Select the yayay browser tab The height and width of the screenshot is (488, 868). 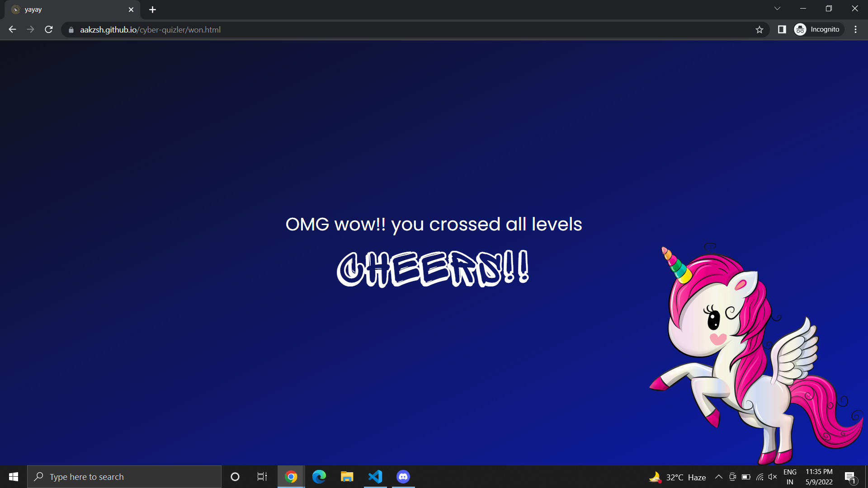pyautogui.click(x=68, y=9)
